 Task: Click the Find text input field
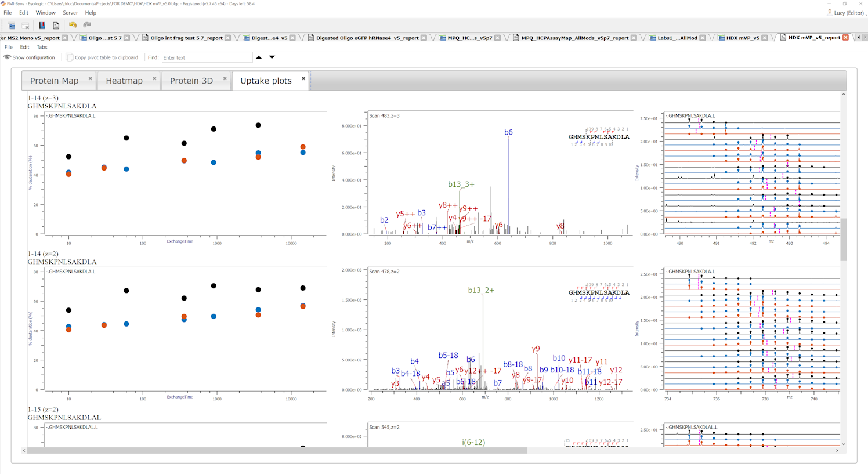point(207,57)
